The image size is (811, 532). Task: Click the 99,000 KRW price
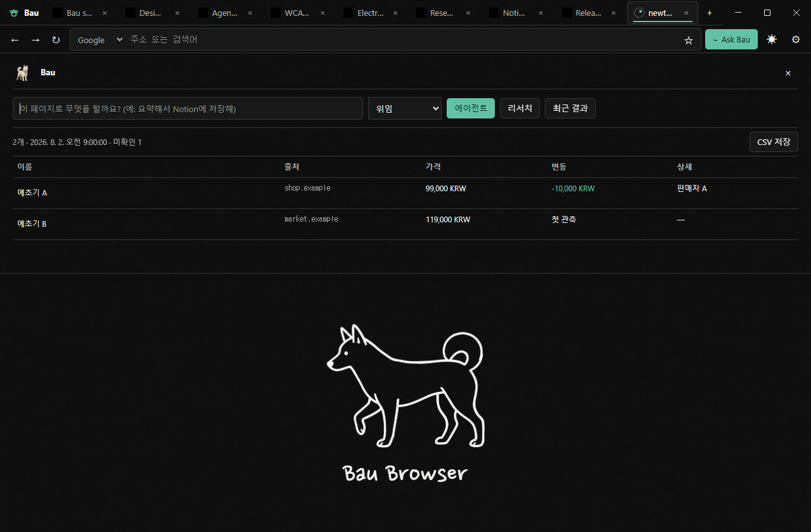[446, 189]
